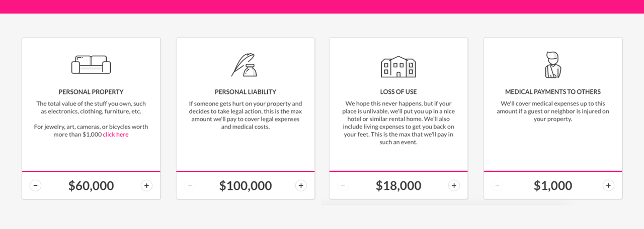Click the sofa icon for Personal Property
The image size is (644, 229).
pyautogui.click(x=91, y=65)
